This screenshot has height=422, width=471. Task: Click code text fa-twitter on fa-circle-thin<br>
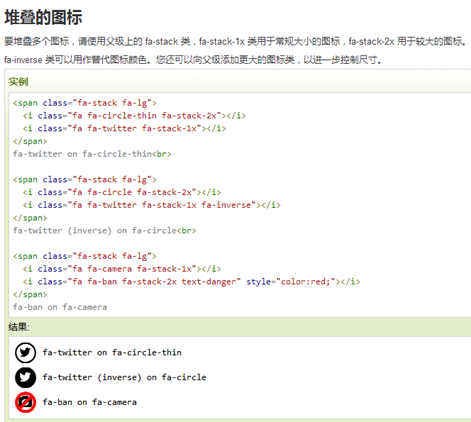92,154
